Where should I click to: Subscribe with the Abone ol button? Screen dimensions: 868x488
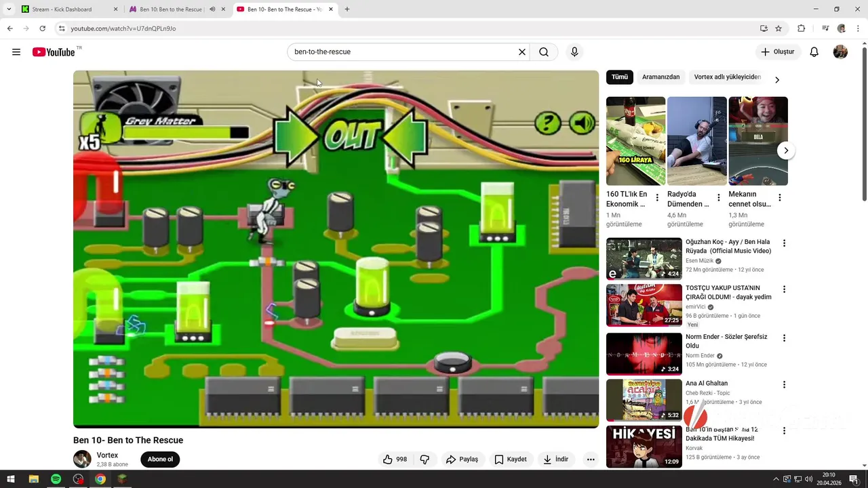[160, 460]
